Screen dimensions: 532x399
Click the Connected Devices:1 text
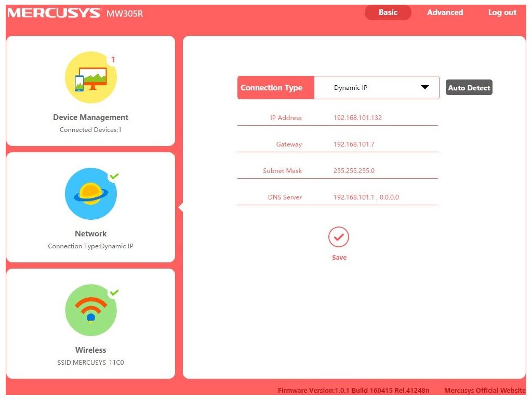(90, 129)
